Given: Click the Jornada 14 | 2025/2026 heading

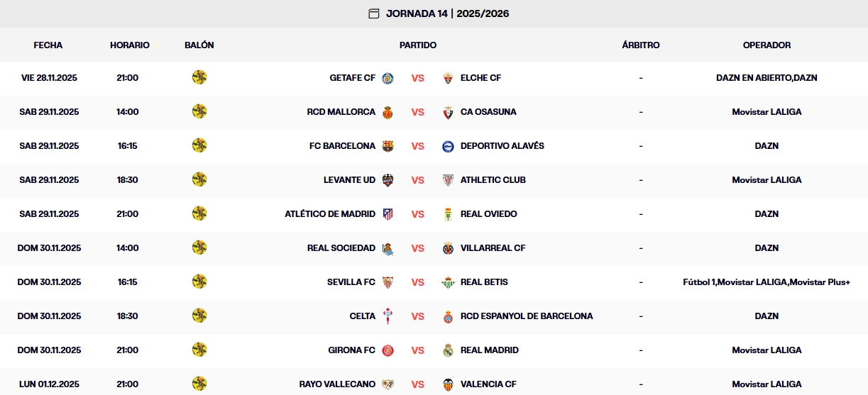Looking at the screenshot, I should tap(447, 13).
